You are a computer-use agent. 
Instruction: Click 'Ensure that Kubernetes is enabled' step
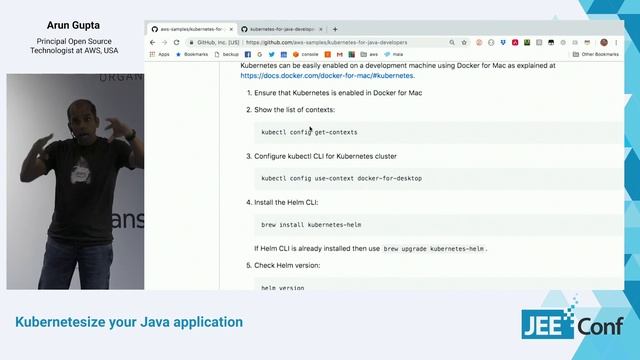point(338,93)
